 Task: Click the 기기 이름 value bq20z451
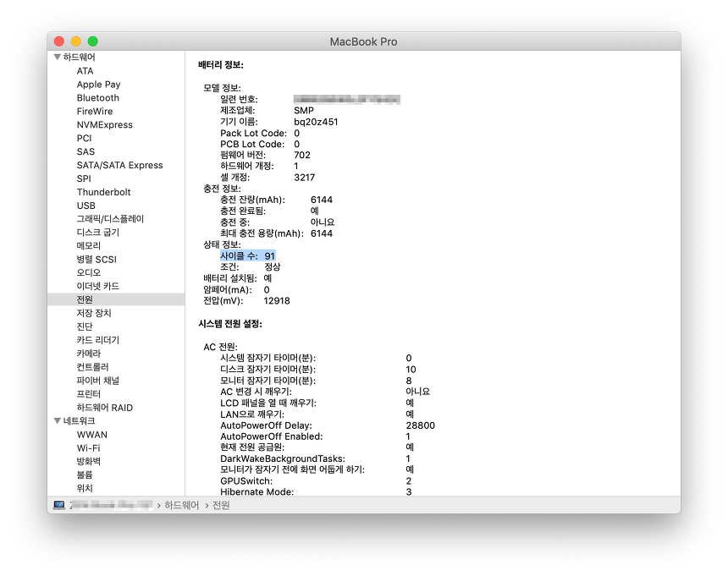coord(316,122)
